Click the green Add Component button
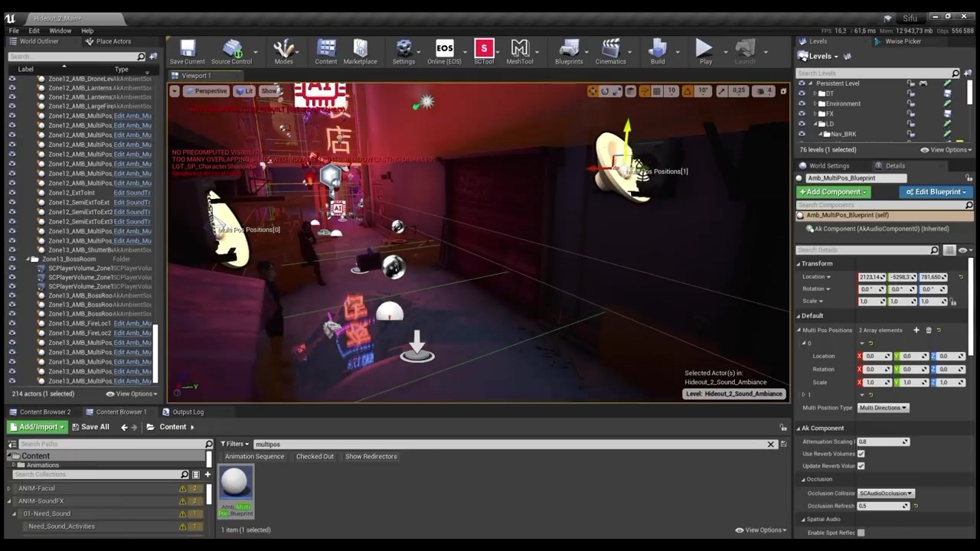The height and width of the screenshot is (551, 980). pyautogui.click(x=832, y=192)
